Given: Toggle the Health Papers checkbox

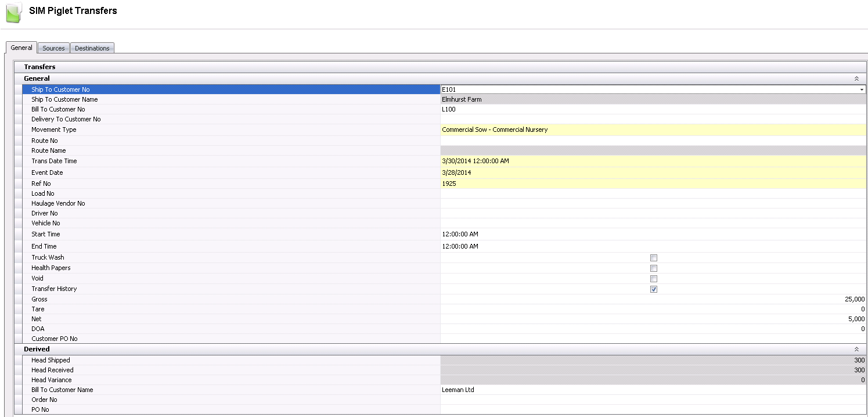Looking at the screenshot, I should coord(654,268).
